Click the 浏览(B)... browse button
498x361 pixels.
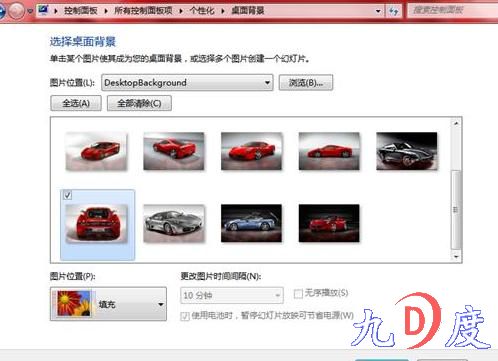[x=306, y=82]
